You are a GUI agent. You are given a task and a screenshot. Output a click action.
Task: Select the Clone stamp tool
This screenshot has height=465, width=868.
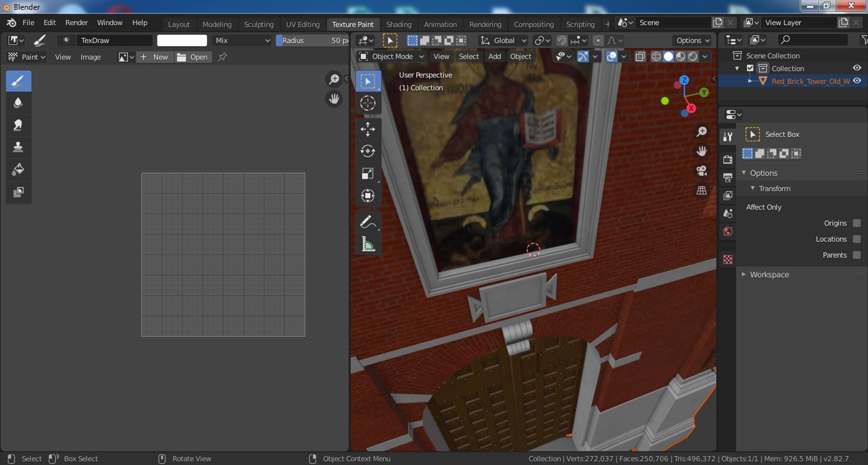(19, 147)
